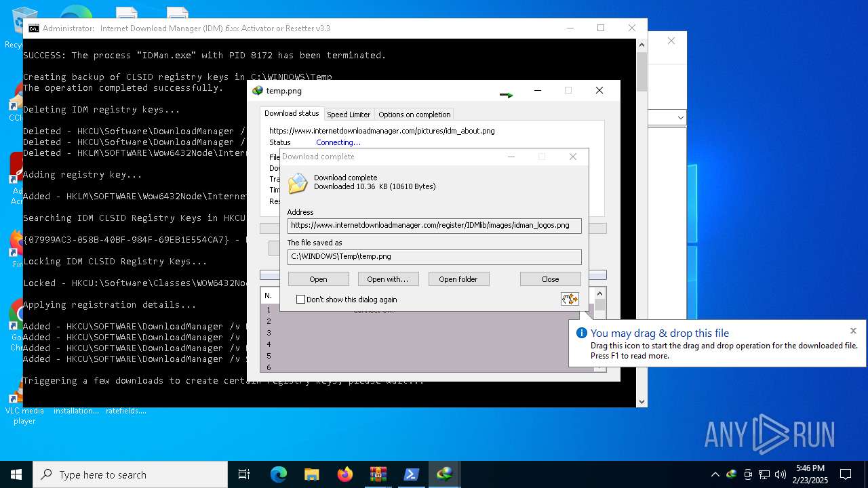Screen dimensions: 868x488
Task: Click the SUCCESS IDMan.exe terminated console line
Action: (x=205, y=55)
